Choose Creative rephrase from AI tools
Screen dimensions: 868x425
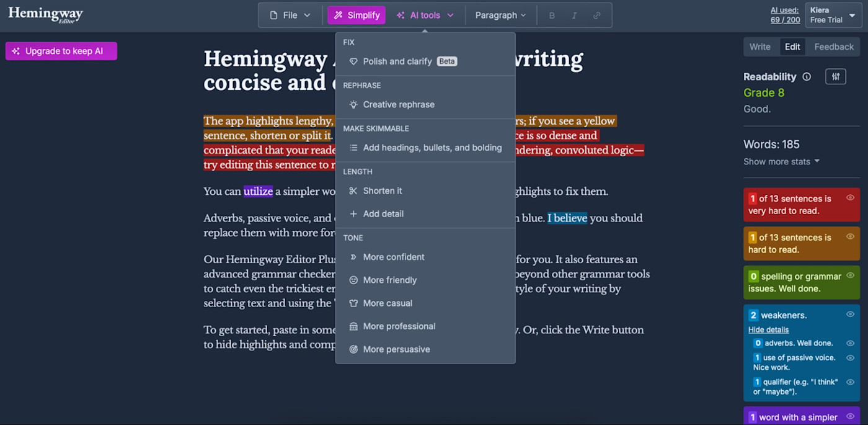[x=425, y=104]
